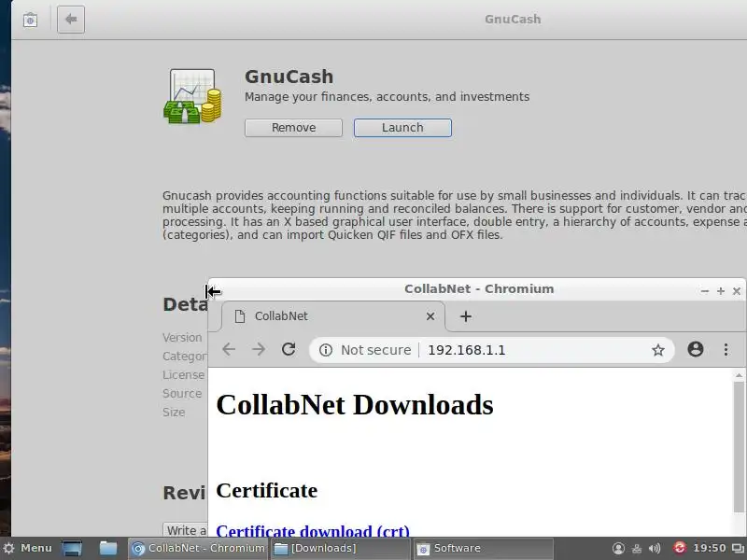The image size is (747, 560).
Task: Switch to the [Downloads] taskbar entry
Action: (341, 548)
